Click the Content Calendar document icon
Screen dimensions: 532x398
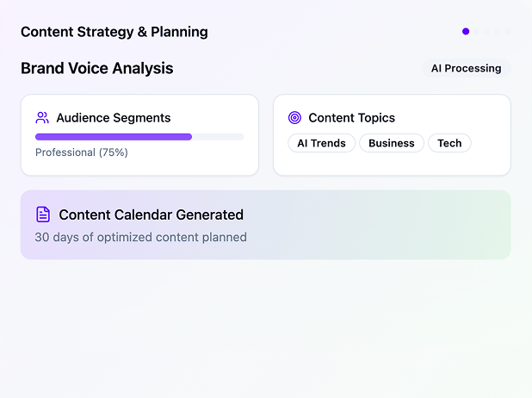43,215
